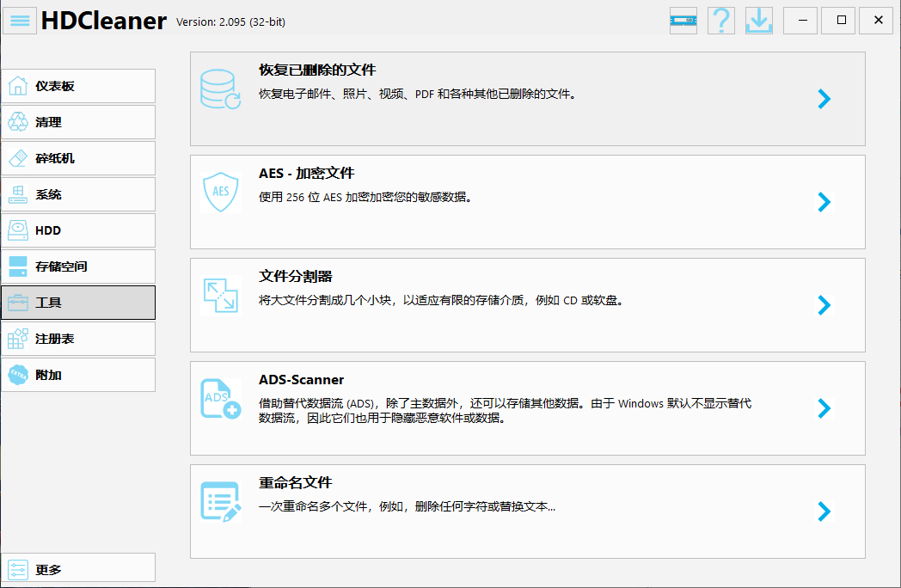Open the 注册表 registry sidebar icon
Screen dimensions: 901x588
[19, 339]
